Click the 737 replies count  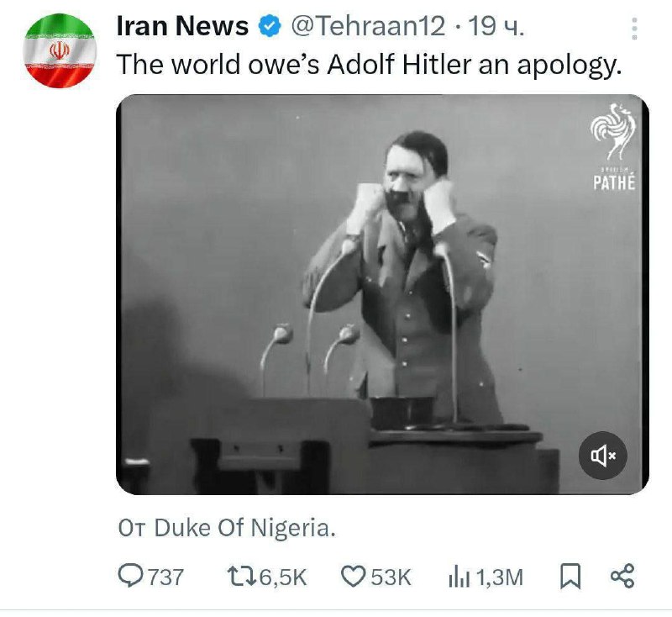[x=165, y=577]
